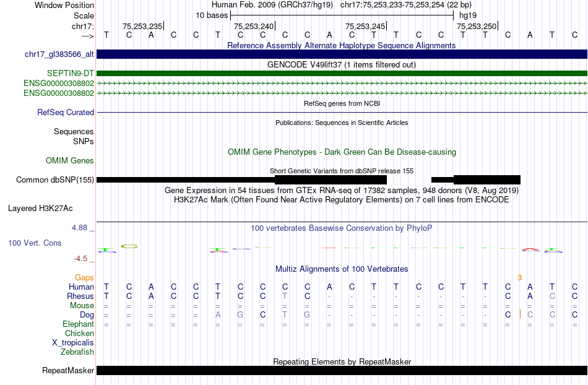Open the GENCODE V49lift37 track title
Image resolution: width=588 pixels, height=385 pixels.
click(342, 65)
